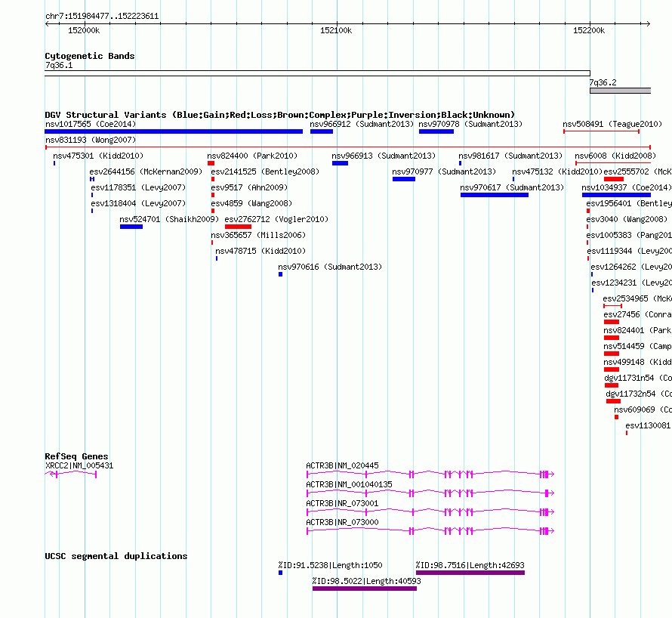Click the nsv6008 (Kidd2008) label
672x618 pixels.
tap(615, 156)
